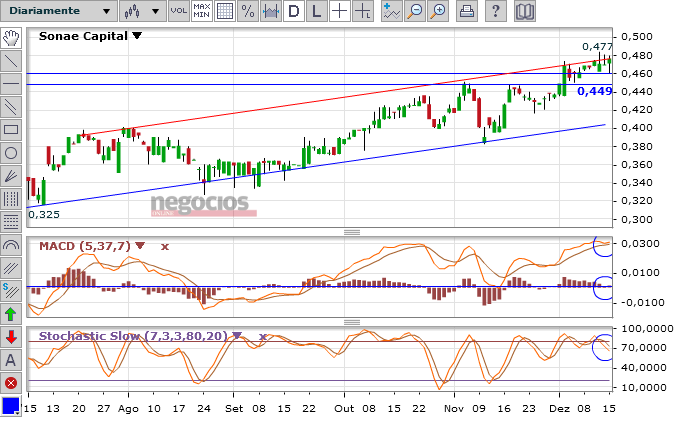This screenshot has width=676, height=421.
Task: Toggle the VOL volume display
Action: pos(178,11)
